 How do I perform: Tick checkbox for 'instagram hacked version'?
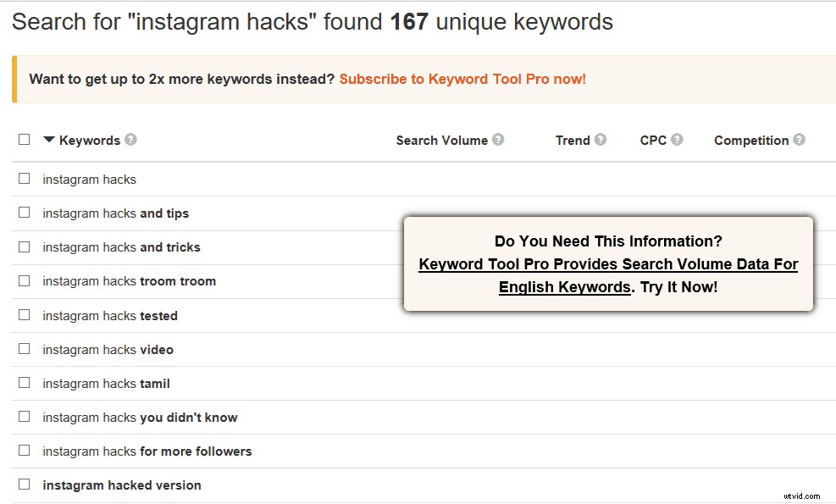click(25, 485)
